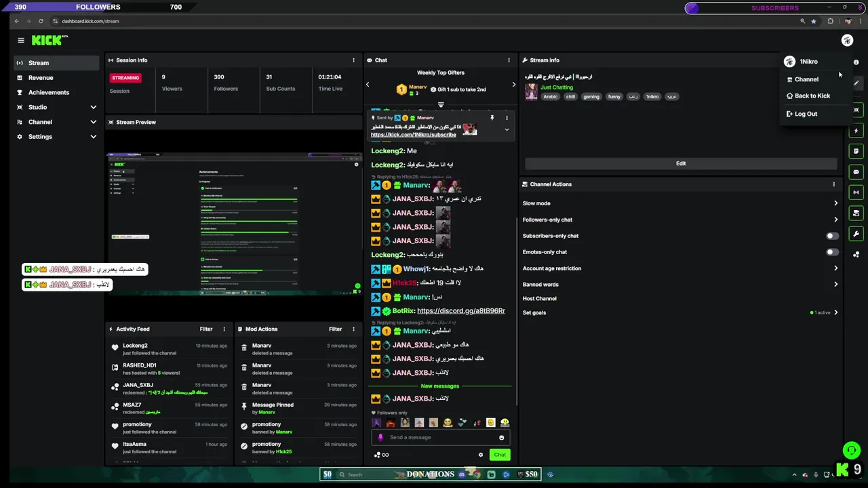Open Followers-only chat options chevron

[x=835, y=220]
